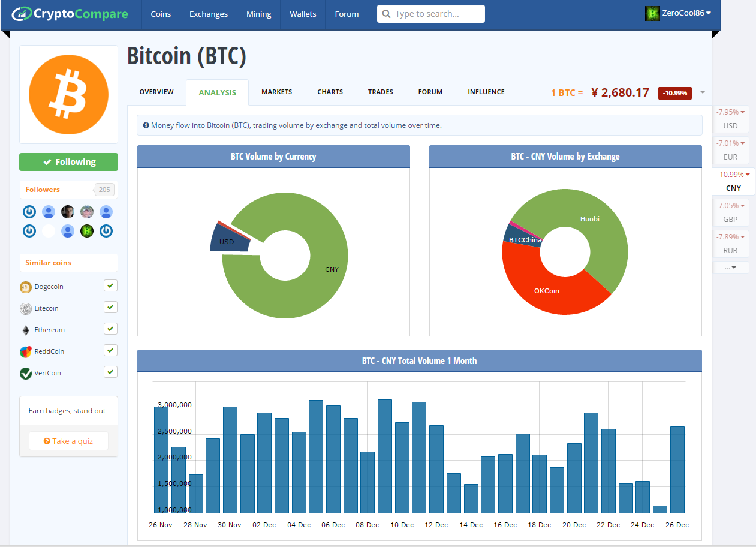This screenshot has width=756, height=547.
Task: Click the CryptoCompare logo icon
Action: 22,13
